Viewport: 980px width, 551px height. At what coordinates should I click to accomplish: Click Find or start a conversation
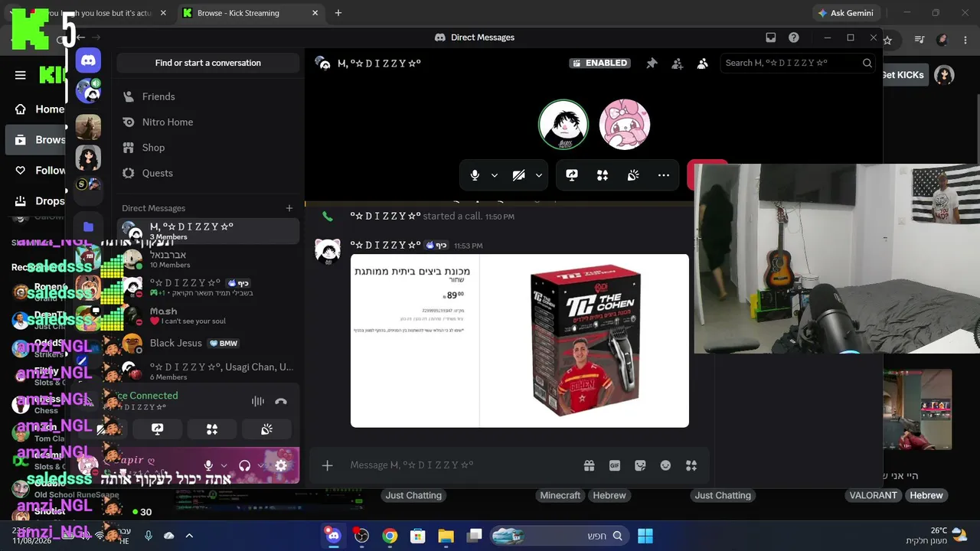(x=208, y=63)
